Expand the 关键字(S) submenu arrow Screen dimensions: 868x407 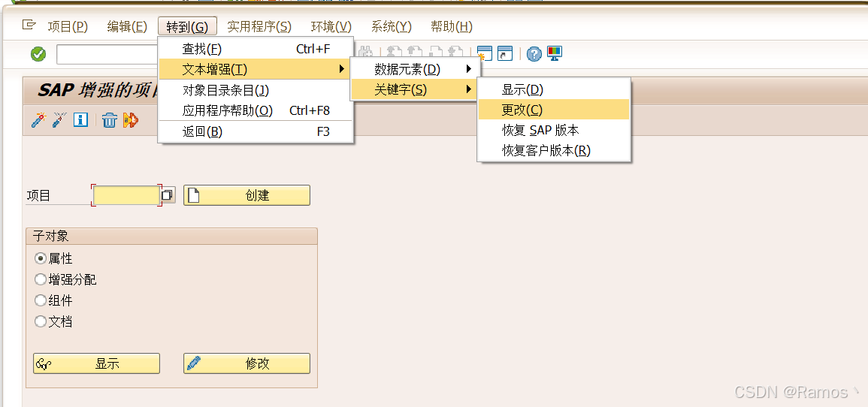tap(469, 89)
